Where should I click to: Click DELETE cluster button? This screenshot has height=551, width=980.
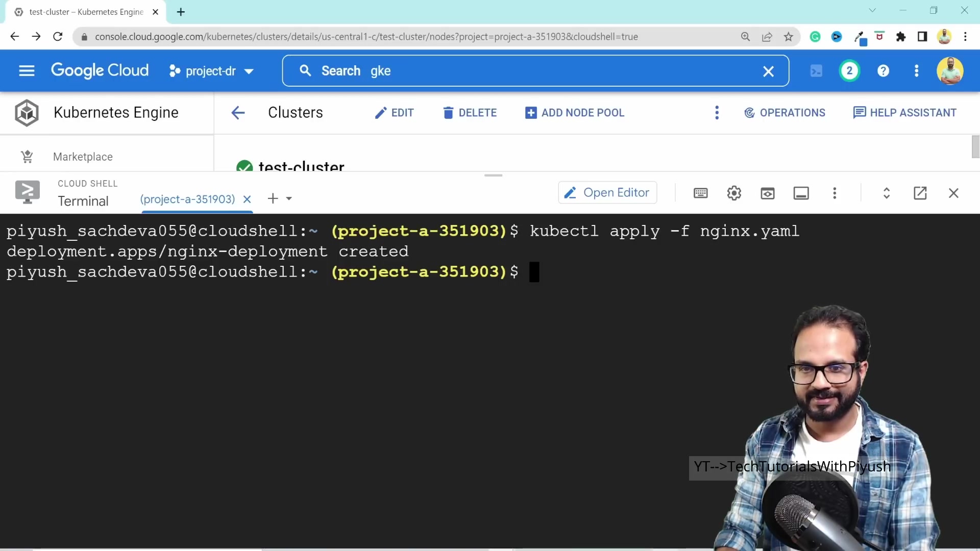[470, 113]
